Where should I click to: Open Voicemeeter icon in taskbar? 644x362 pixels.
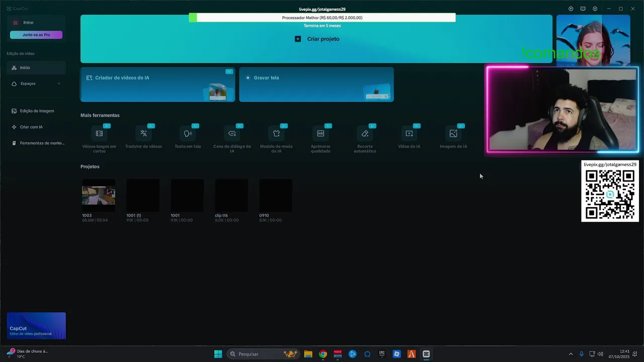(x=338, y=354)
